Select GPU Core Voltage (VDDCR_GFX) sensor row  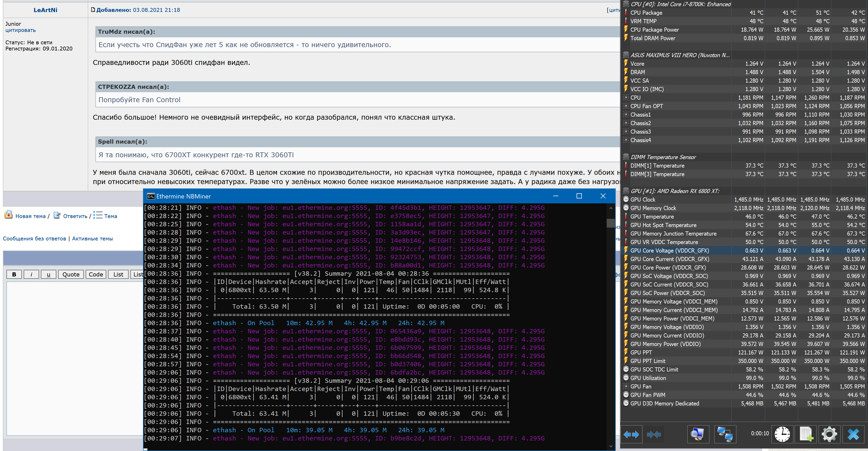pyautogui.click(x=669, y=250)
